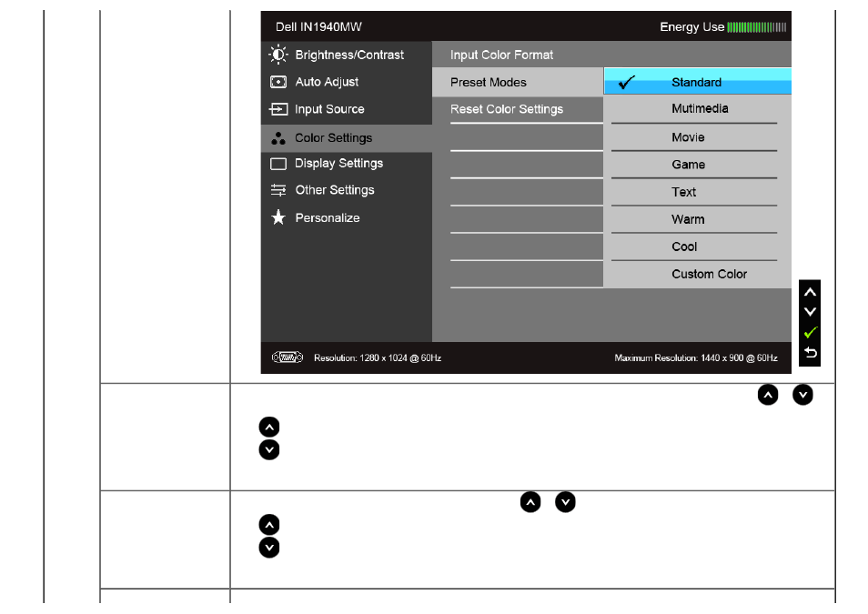Click the VGA connector icon in status bar
The width and height of the screenshot is (868, 614).
pos(288,357)
